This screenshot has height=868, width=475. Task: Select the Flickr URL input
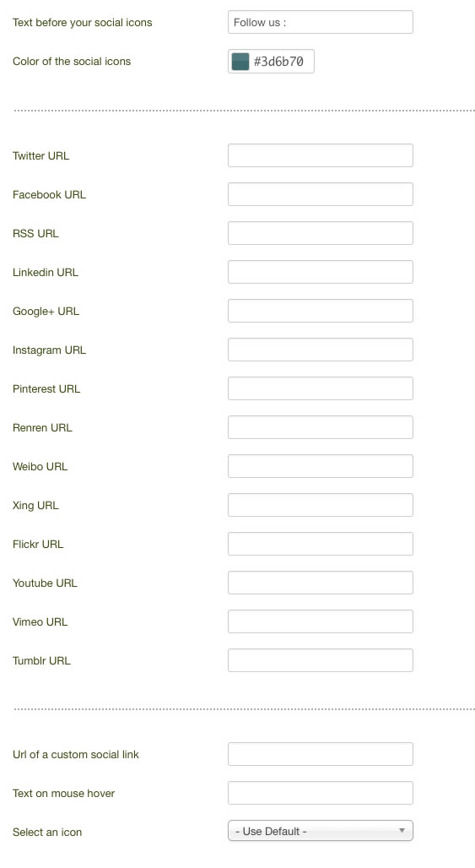point(320,544)
